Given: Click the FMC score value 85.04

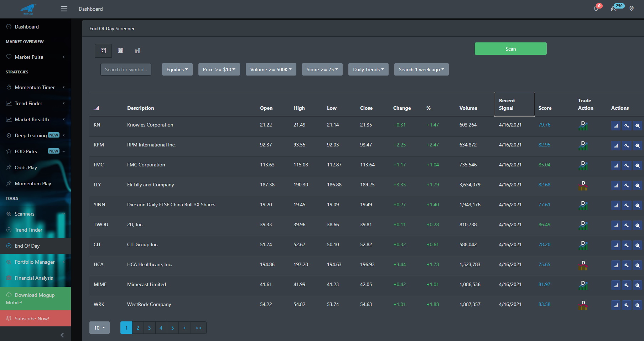Looking at the screenshot, I should point(544,165).
